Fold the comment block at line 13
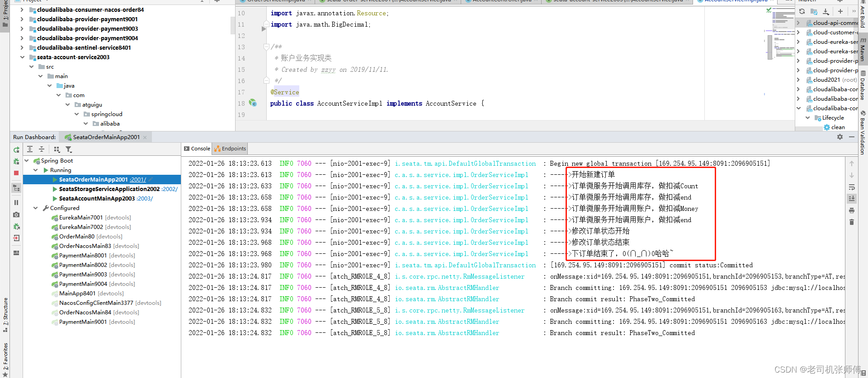The width and height of the screenshot is (868, 378). coord(266,47)
